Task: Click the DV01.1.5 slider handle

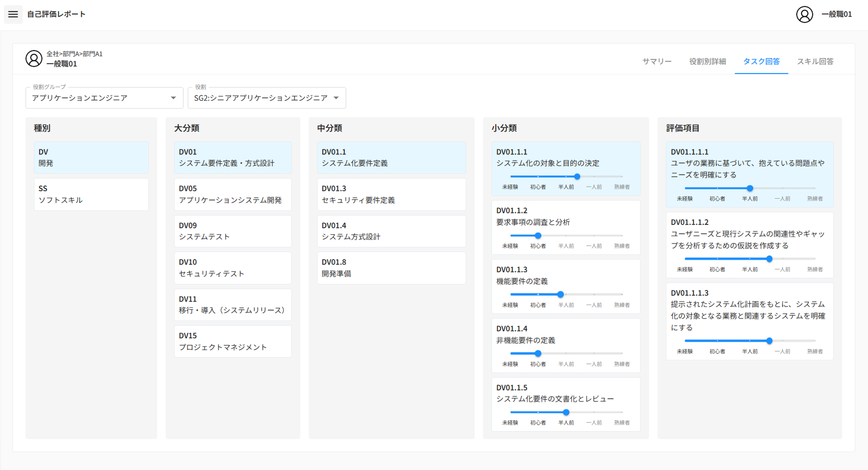Action: tap(566, 412)
